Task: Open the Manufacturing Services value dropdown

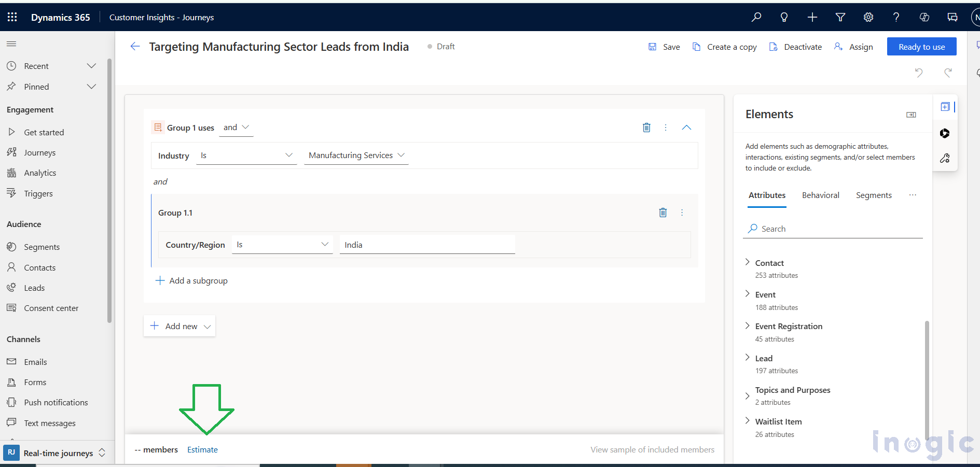Action: tap(356, 155)
